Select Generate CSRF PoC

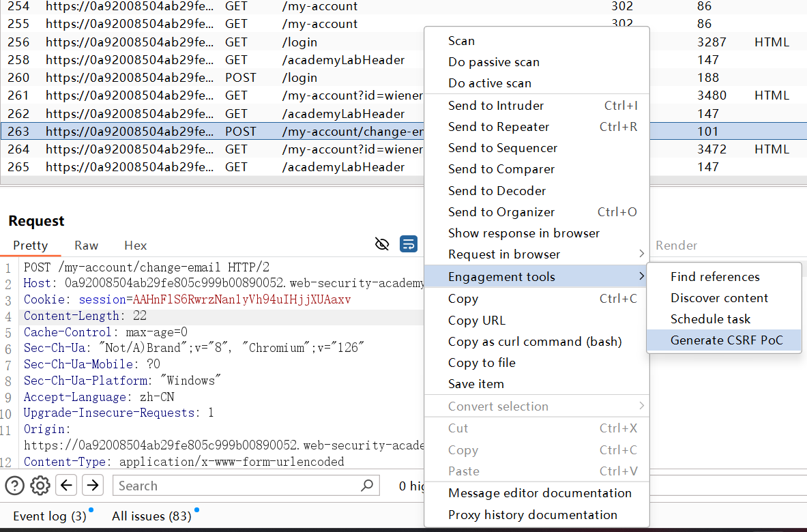coord(727,340)
